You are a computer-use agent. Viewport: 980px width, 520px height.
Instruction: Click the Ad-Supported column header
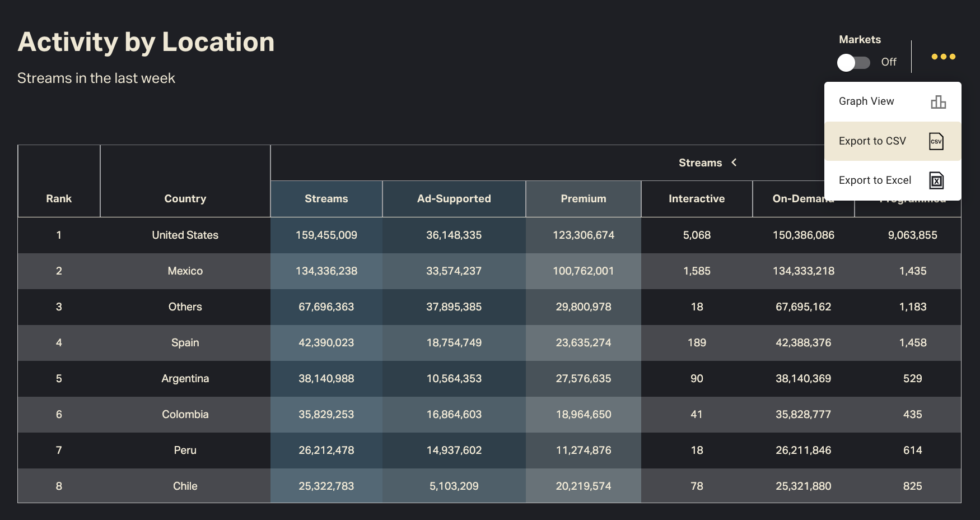454,198
